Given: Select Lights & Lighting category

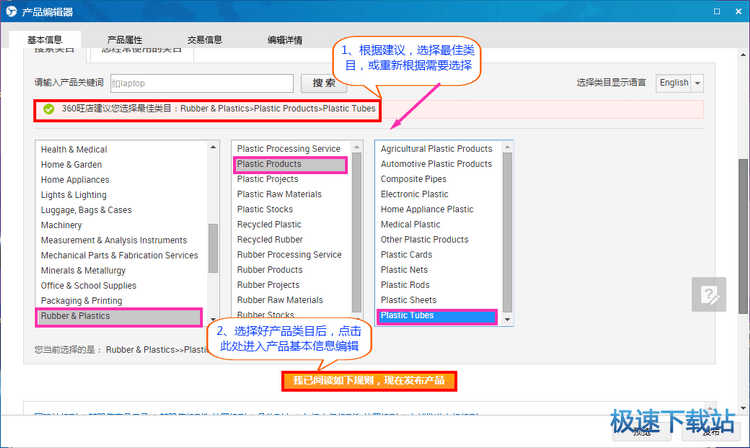Looking at the screenshot, I should tap(74, 195).
